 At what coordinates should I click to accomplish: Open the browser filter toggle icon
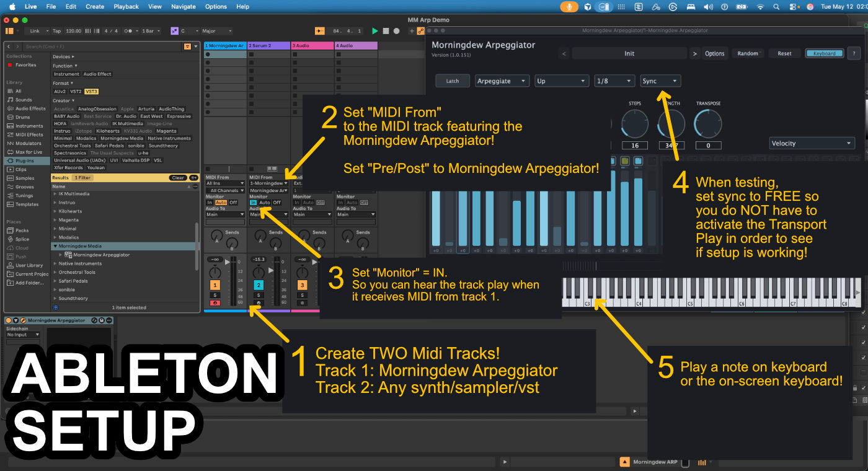coord(187,46)
